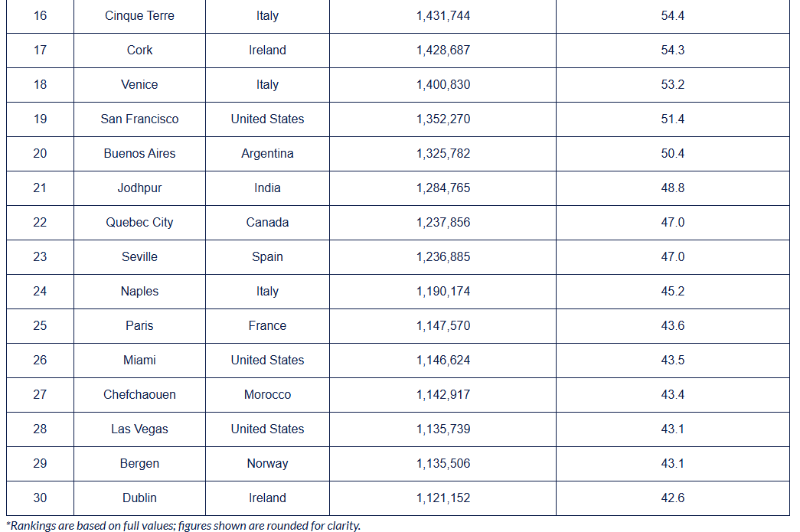800x532 pixels.
Task: Click the France country cell
Action: [267, 325]
